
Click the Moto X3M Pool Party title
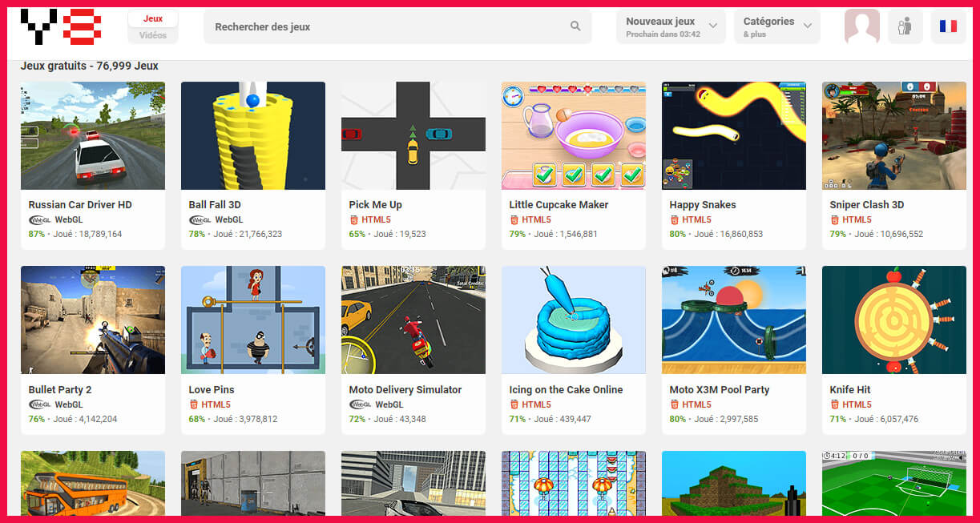pyautogui.click(x=720, y=390)
